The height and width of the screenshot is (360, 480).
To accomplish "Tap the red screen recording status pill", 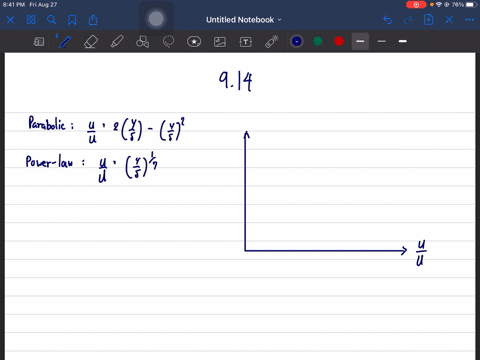I will pos(416,5).
